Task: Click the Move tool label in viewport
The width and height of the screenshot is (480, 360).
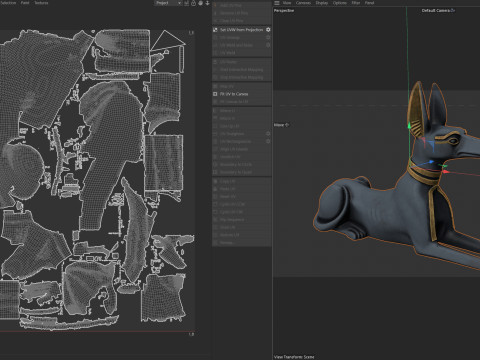Action: pyautogui.click(x=279, y=125)
